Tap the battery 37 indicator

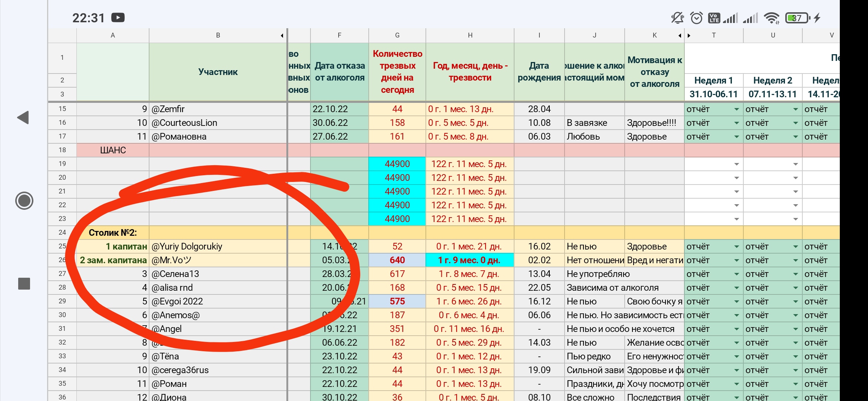[x=797, y=18]
